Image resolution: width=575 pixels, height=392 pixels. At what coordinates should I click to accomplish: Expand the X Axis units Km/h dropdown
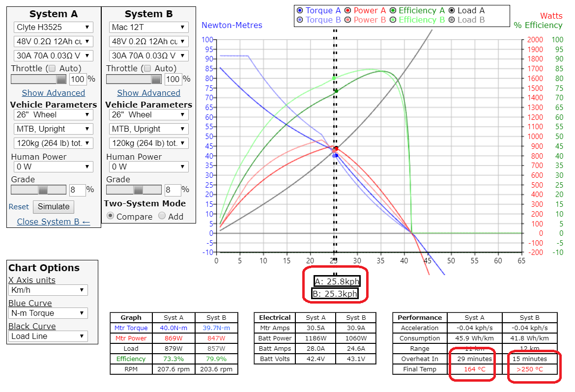[x=48, y=290]
